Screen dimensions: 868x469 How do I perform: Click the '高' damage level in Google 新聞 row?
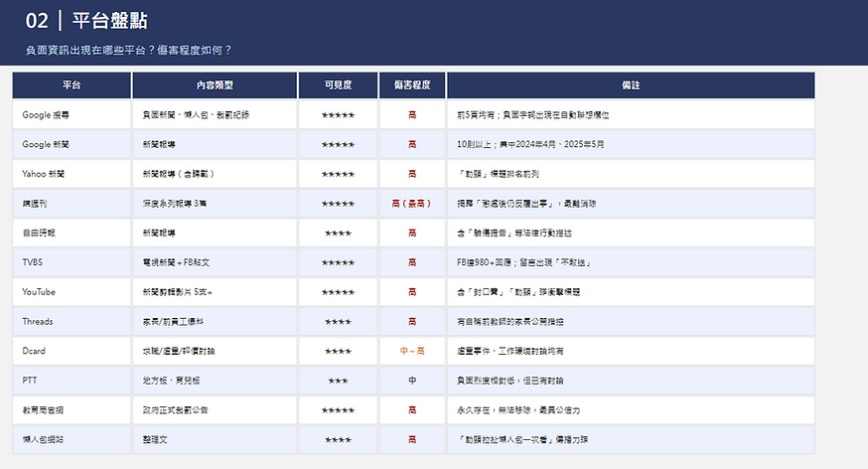pos(412,144)
